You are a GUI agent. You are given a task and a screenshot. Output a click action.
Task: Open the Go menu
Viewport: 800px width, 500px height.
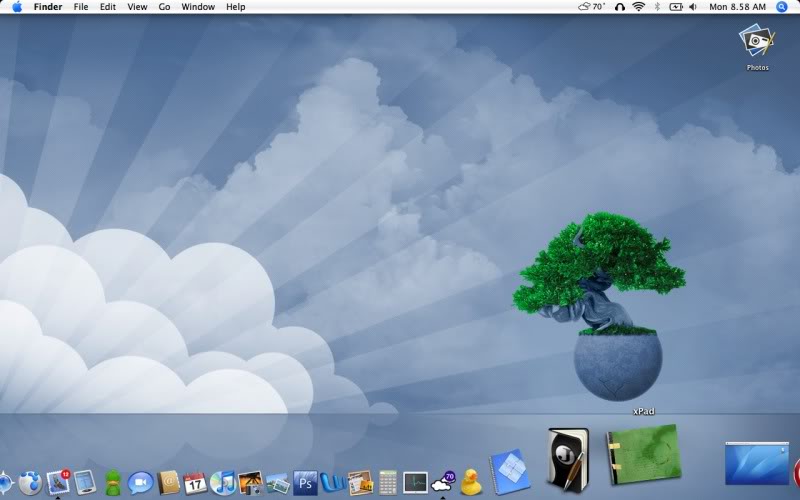pyautogui.click(x=164, y=7)
